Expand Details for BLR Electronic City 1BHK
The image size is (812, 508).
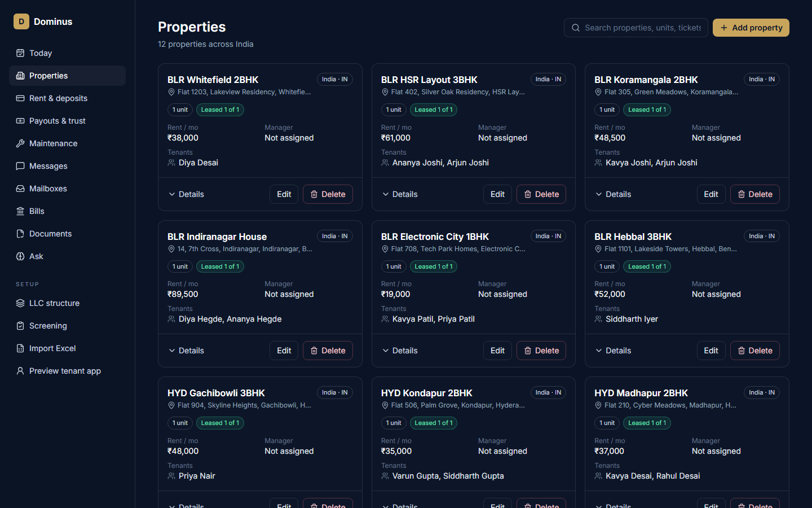coord(400,351)
